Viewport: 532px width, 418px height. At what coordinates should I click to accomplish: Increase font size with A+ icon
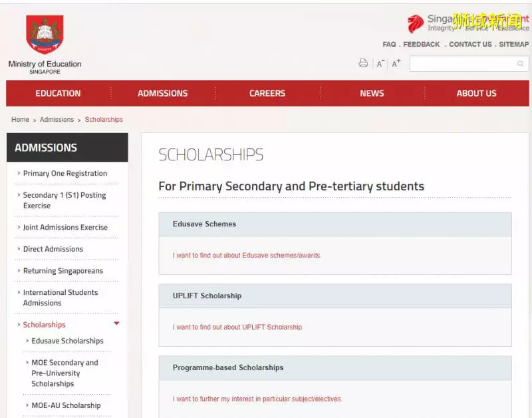(396, 63)
